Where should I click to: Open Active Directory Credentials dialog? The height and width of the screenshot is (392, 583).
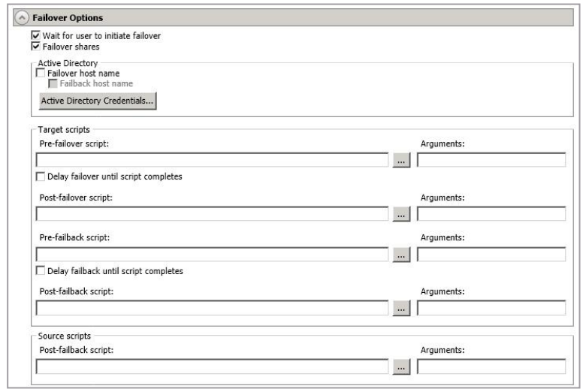[97, 101]
